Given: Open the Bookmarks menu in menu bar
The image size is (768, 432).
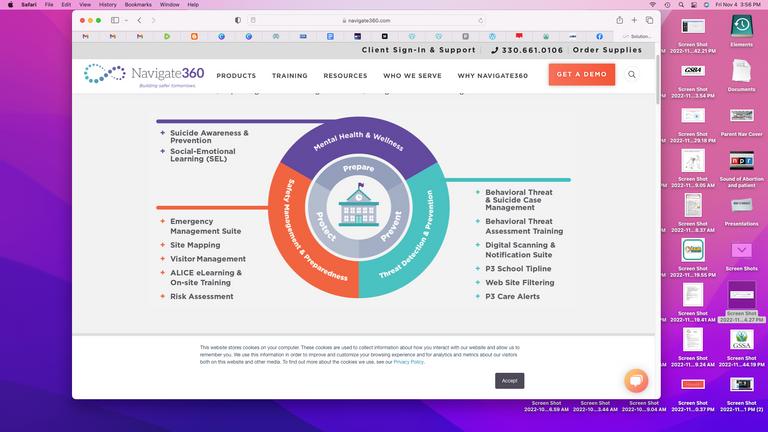Looking at the screenshot, I should [x=138, y=4].
